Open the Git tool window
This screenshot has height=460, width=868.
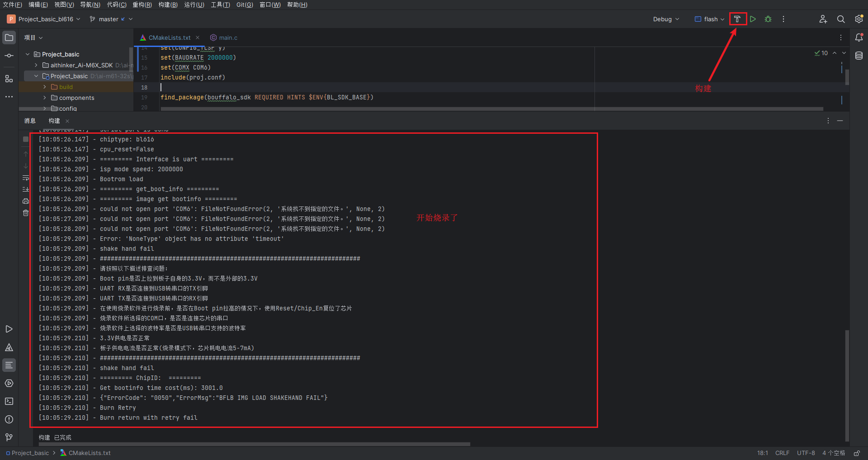tap(9, 437)
